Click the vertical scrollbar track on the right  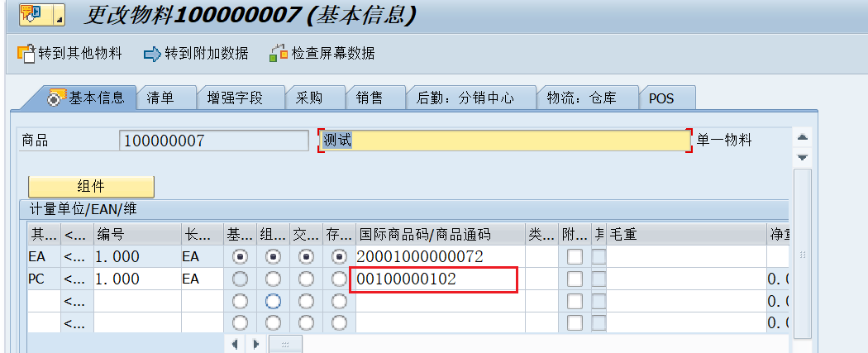tap(802, 255)
